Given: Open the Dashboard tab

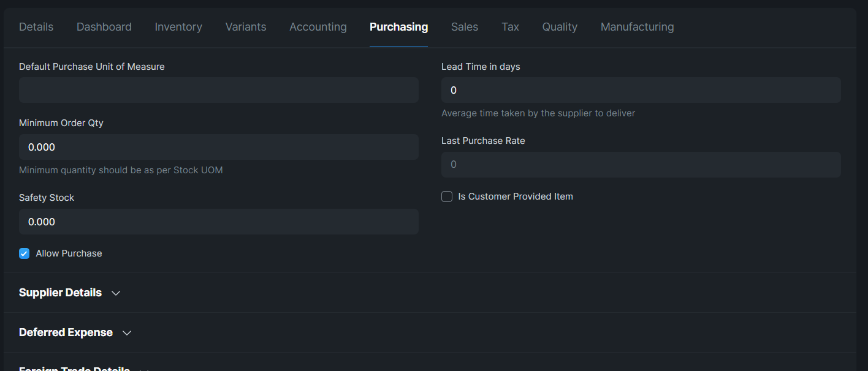Looking at the screenshot, I should [x=104, y=27].
